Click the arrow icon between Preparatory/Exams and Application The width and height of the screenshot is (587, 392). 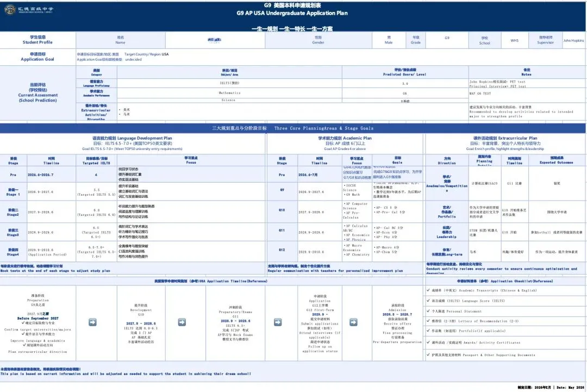click(x=278, y=322)
